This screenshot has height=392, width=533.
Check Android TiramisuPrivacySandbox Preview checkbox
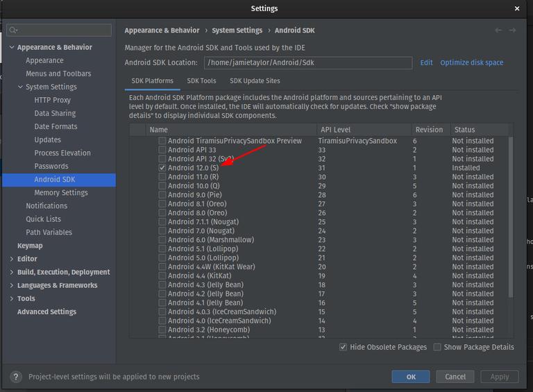pyautogui.click(x=162, y=141)
